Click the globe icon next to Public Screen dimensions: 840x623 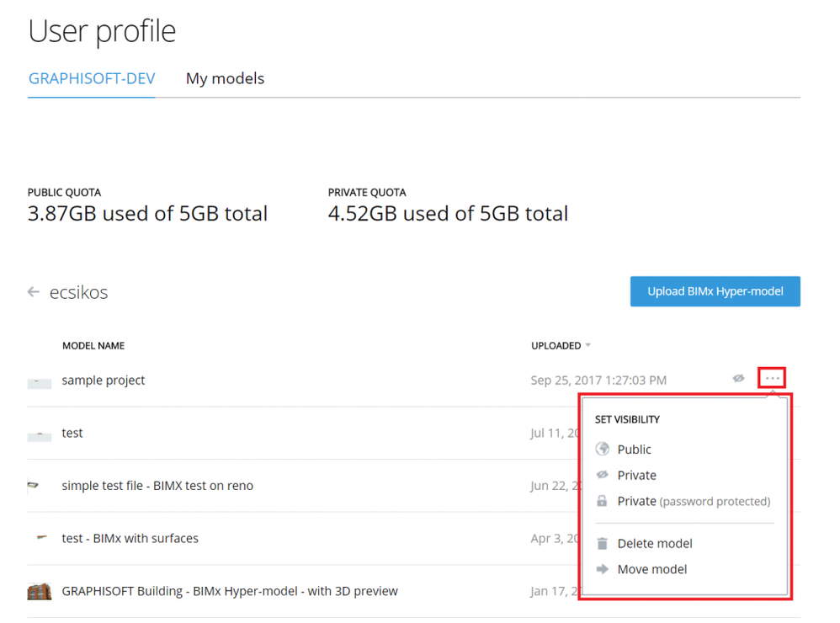click(602, 450)
